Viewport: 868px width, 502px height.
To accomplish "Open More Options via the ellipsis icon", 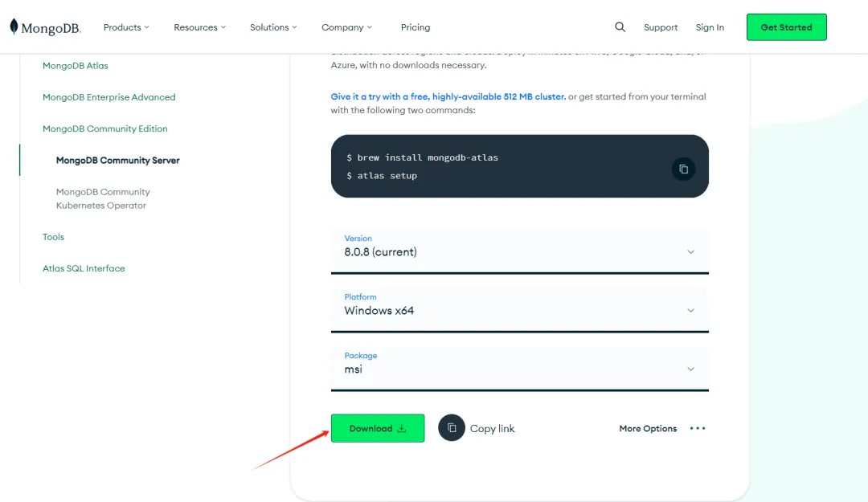I will (x=697, y=428).
